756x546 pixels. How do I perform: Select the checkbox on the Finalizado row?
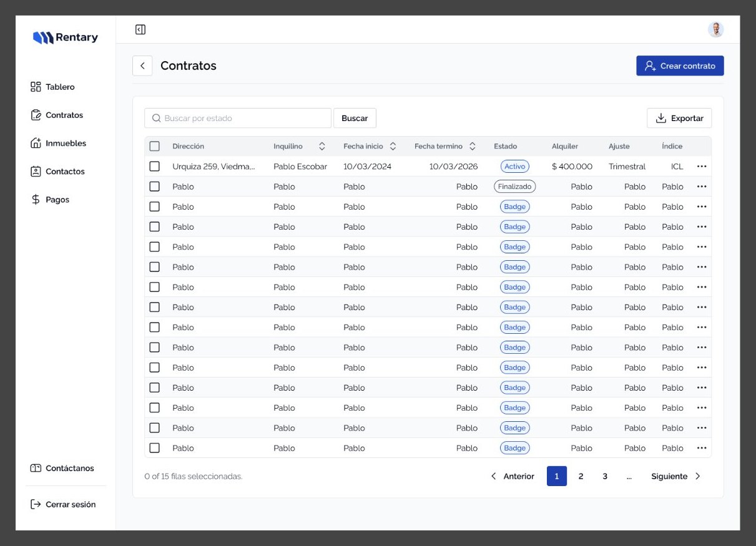(x=155, y=187)
